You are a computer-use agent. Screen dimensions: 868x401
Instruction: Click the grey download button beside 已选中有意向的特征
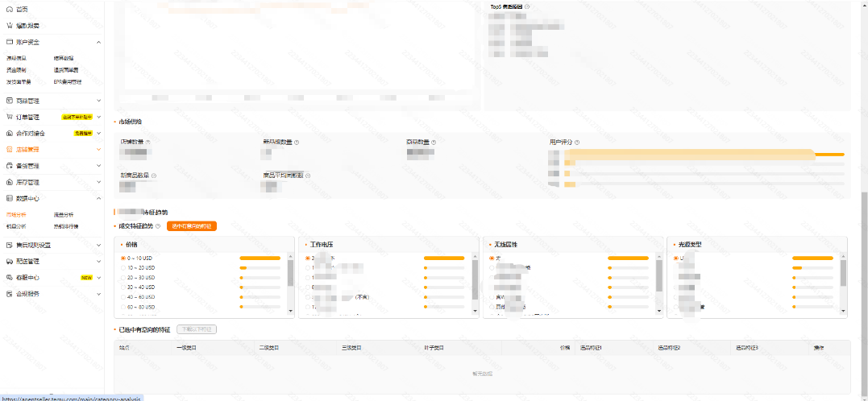(197, 329)
